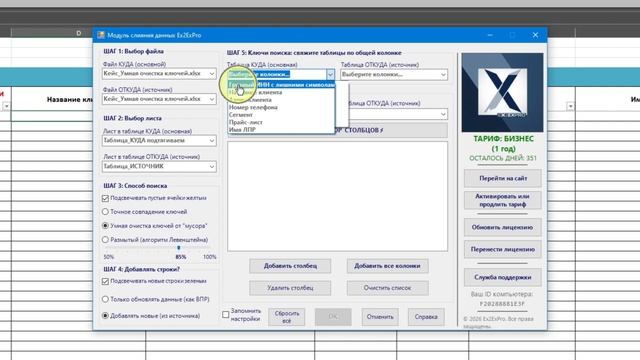This screenshot has height=360, width=640.
Task: Pick 'Прайс-лист' from column list
Action: (x=281, y=122)
